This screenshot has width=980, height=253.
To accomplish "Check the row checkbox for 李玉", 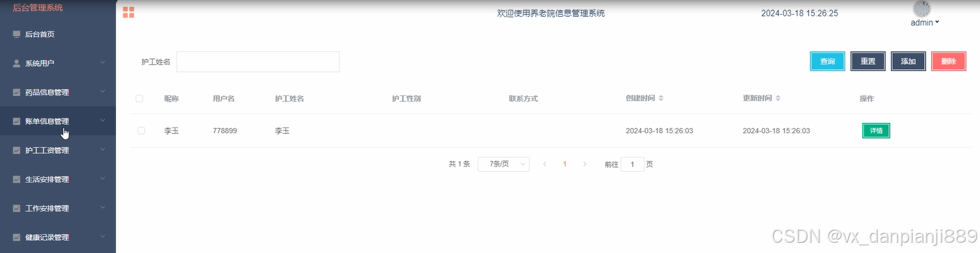I will [141, 131].
